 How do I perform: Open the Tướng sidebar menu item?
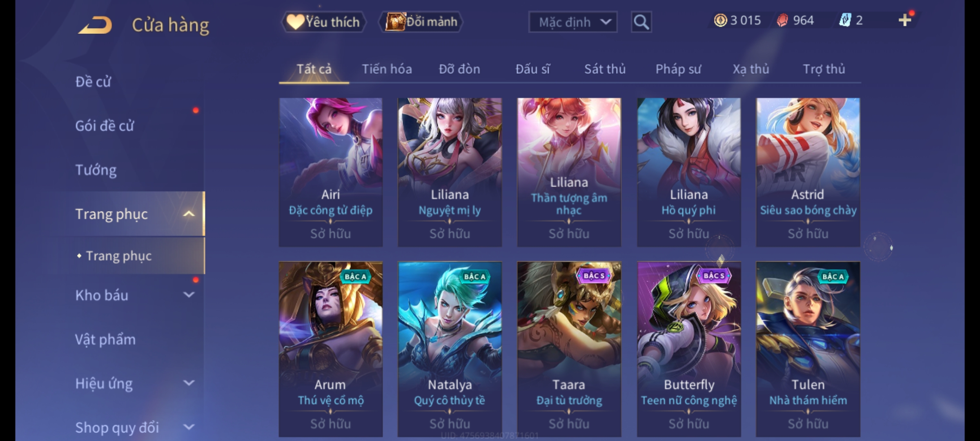[x=96, y=169]
